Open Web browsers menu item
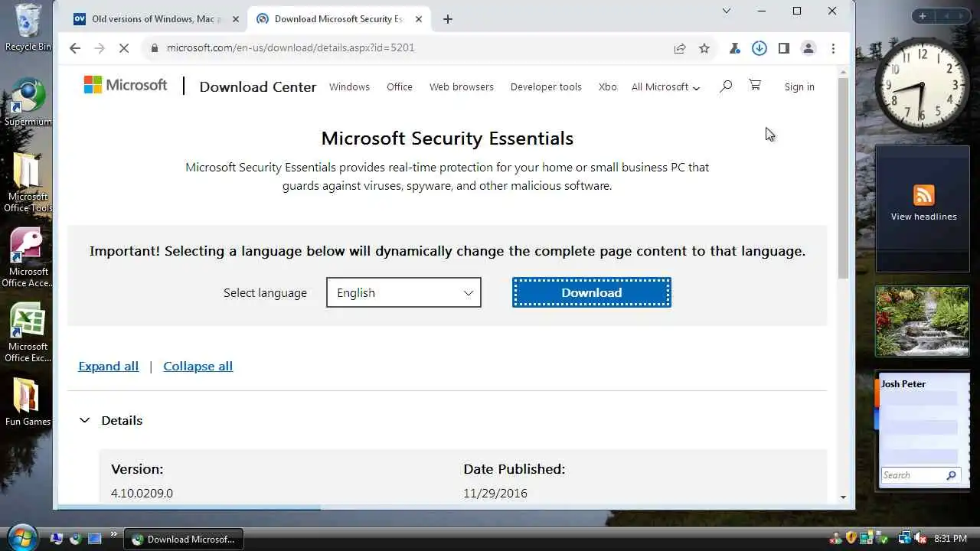This screenshot has height=551, width=980. [462, 86]
